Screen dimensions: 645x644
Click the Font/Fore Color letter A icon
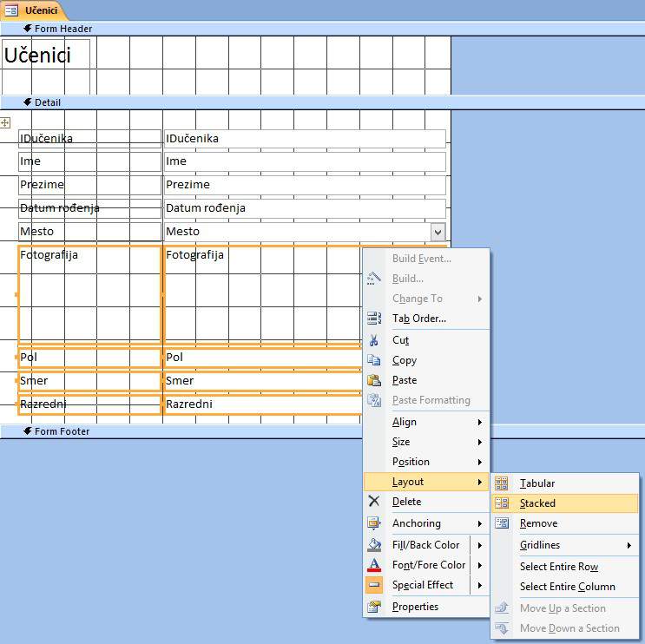[373, 565]
